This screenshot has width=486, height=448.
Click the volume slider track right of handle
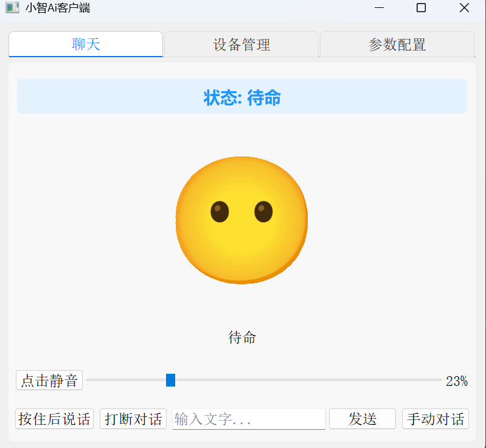coord(304,380)
